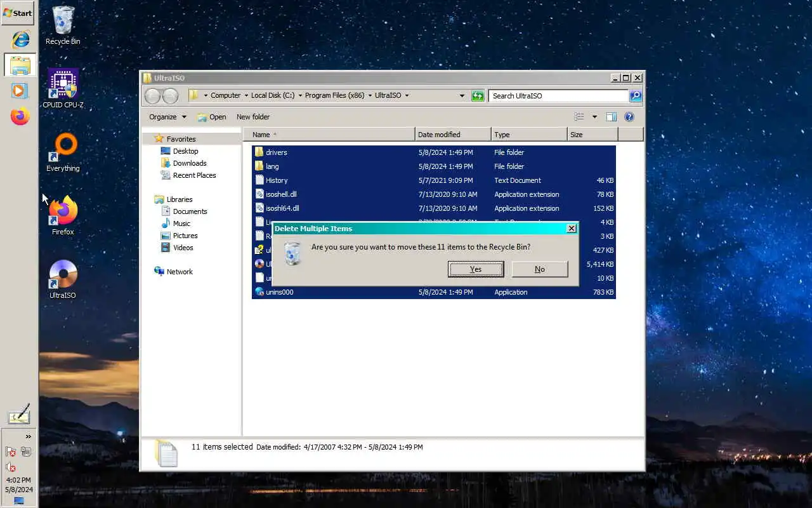Click the Search UltraISO input field
Screen dimensions: 812x508
coord(559,96)
